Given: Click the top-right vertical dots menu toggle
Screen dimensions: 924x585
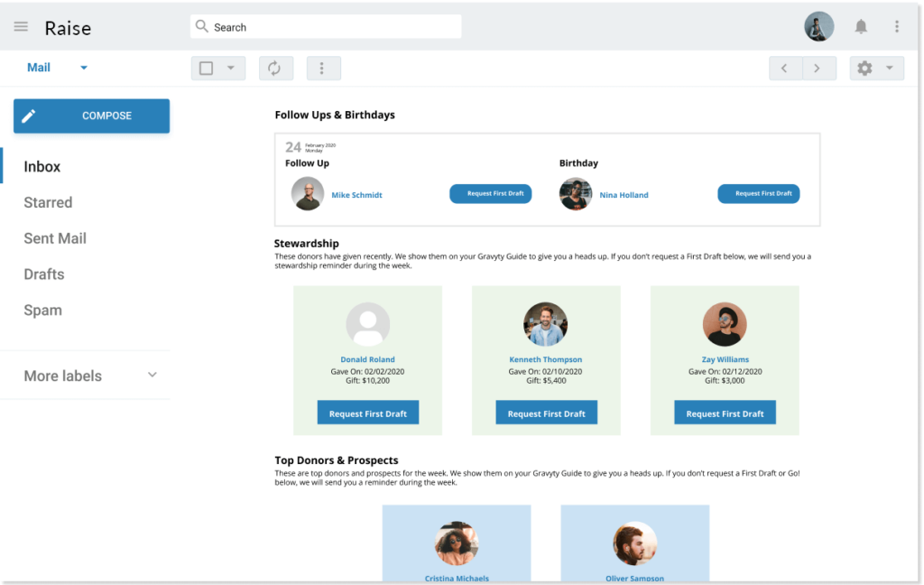Looking at the screenshot, I should tap(897, 26).
